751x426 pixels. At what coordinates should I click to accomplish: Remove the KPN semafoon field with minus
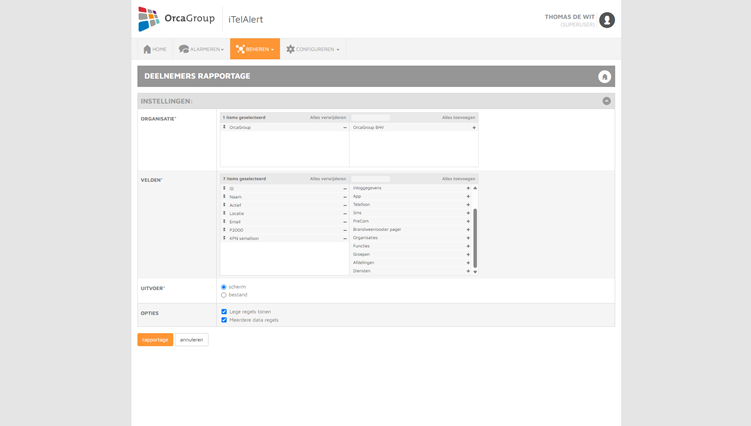345,238
